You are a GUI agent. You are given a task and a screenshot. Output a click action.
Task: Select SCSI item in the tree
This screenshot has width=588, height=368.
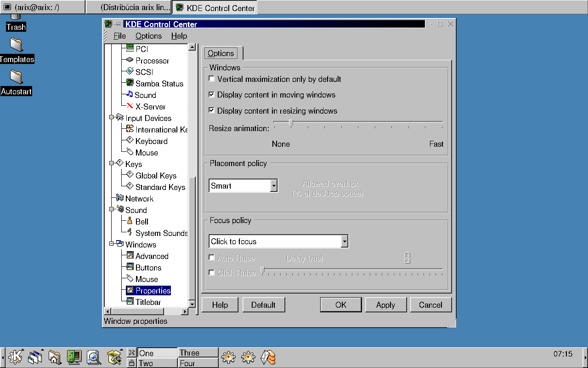click(144, 72)
